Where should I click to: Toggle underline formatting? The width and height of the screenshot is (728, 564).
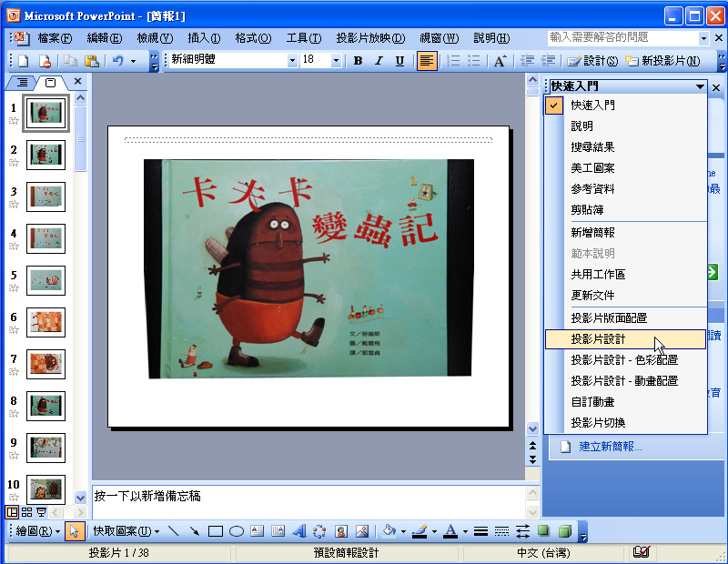pos(399,61)
